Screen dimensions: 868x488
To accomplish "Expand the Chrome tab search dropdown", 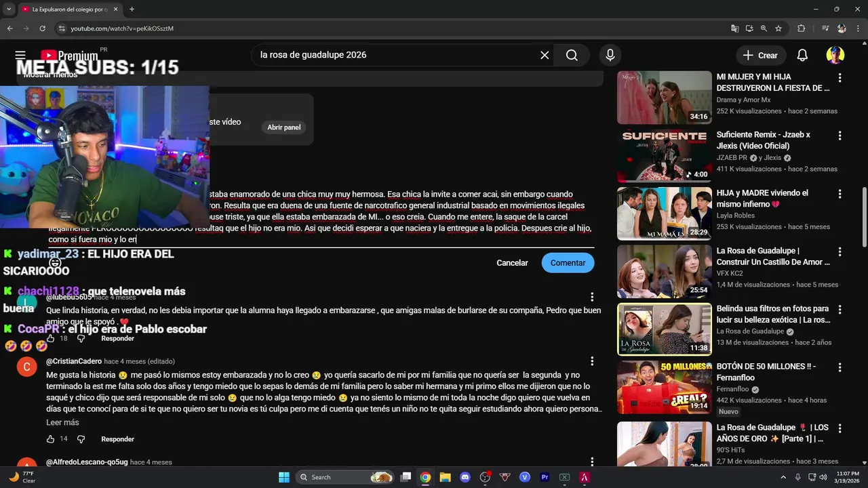I will click(x=7, y=9).
